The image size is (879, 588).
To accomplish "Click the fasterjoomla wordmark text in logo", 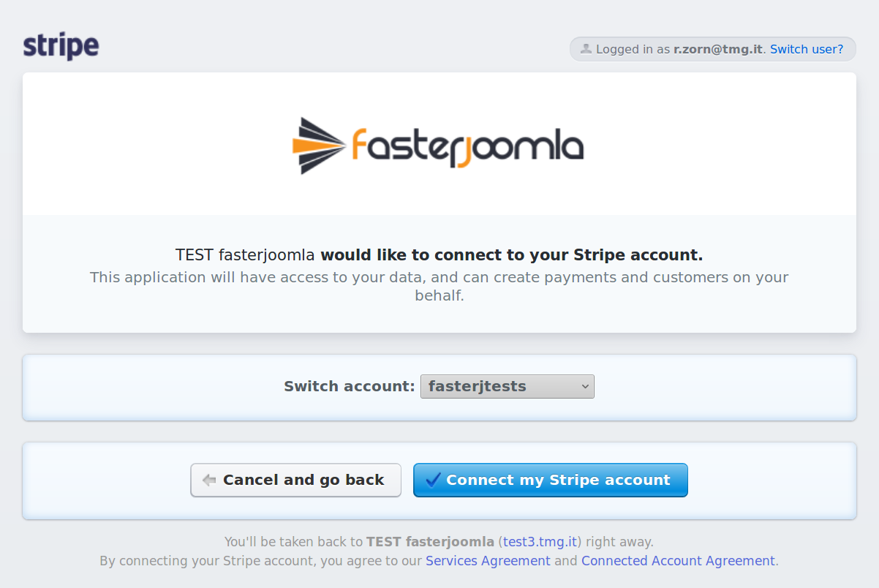I will coord(467,146).
